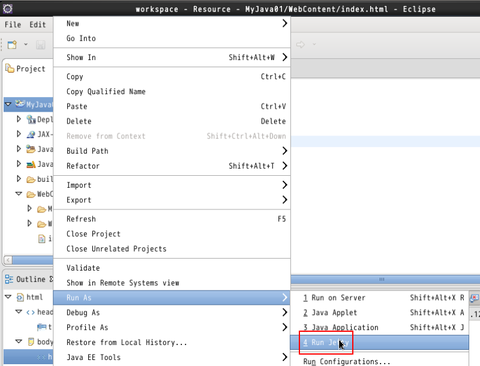Click the WebContent folder icon
The height and width of the screenshot is (366, 480).
(x=31, y=194)
